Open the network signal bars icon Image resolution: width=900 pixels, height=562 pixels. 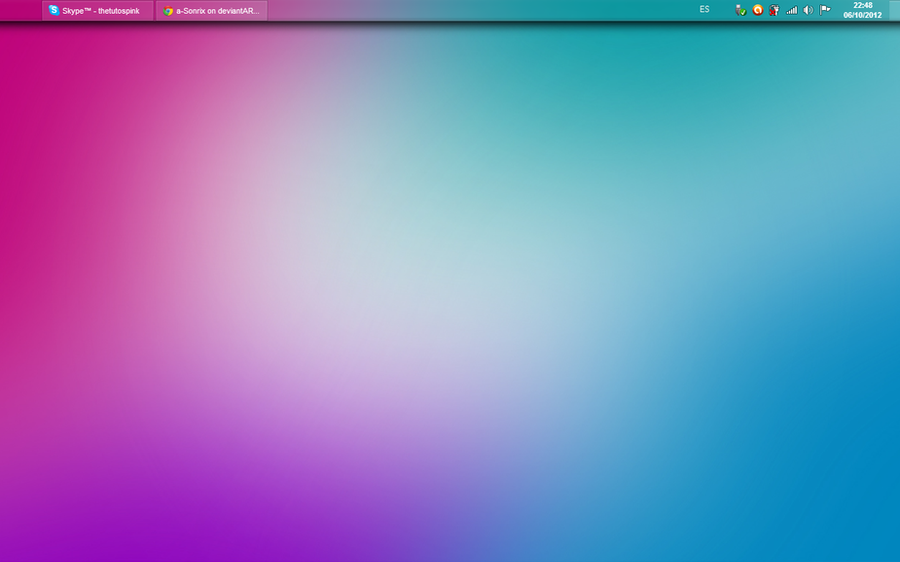(792, 10)
